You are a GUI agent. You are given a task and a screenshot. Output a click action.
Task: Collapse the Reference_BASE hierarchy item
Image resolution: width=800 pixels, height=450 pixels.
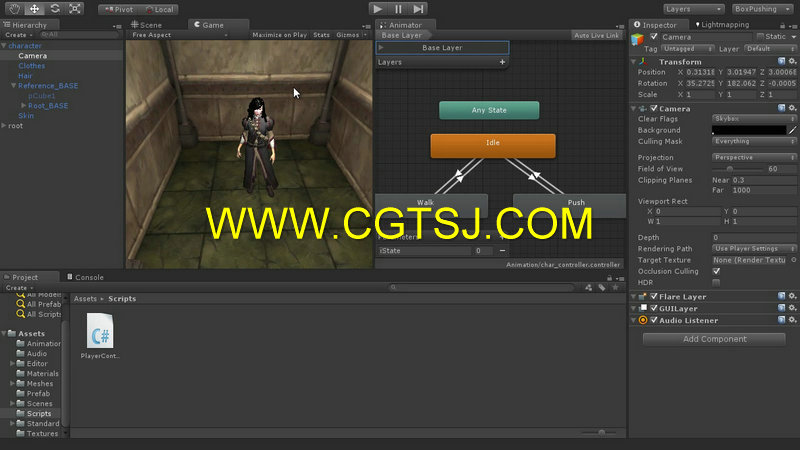tap(13, 86)
